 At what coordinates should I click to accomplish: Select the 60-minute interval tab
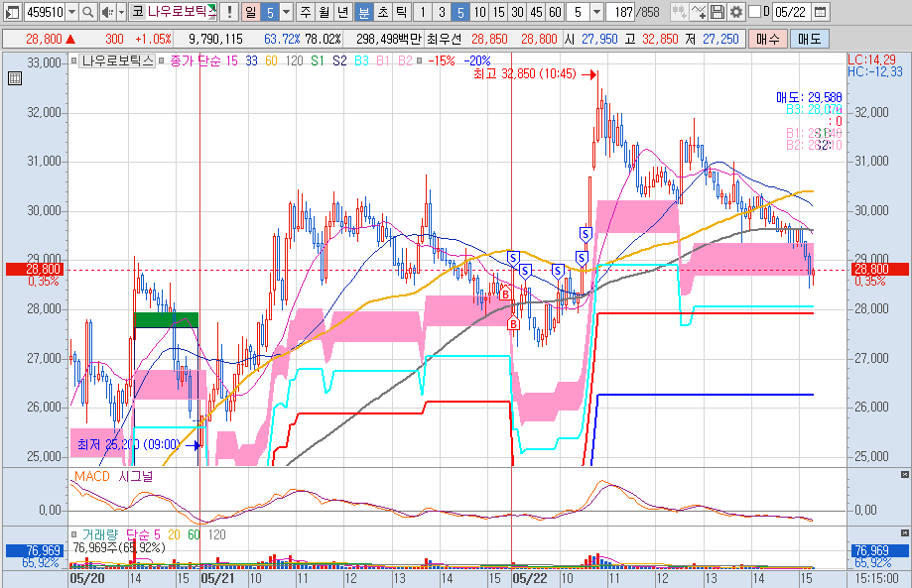(556, 12)
